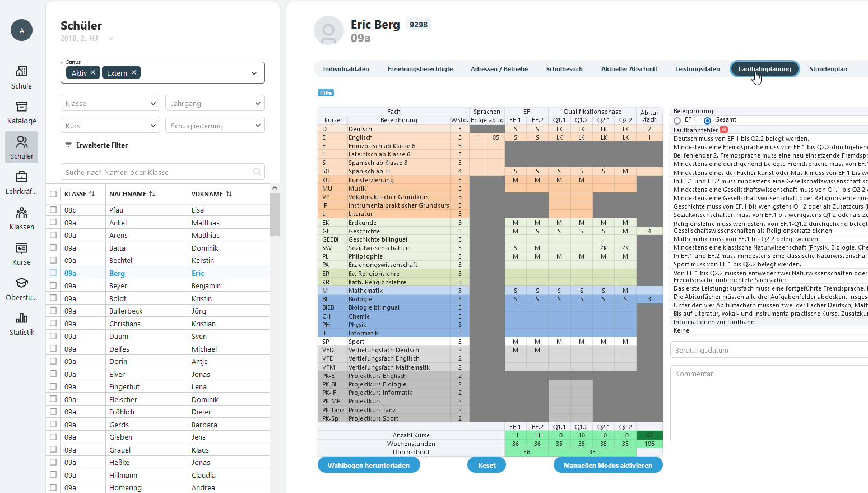Select the Schüler sidebar icon
The width and height of the screenshot is (868, 493).
[21, 148]
